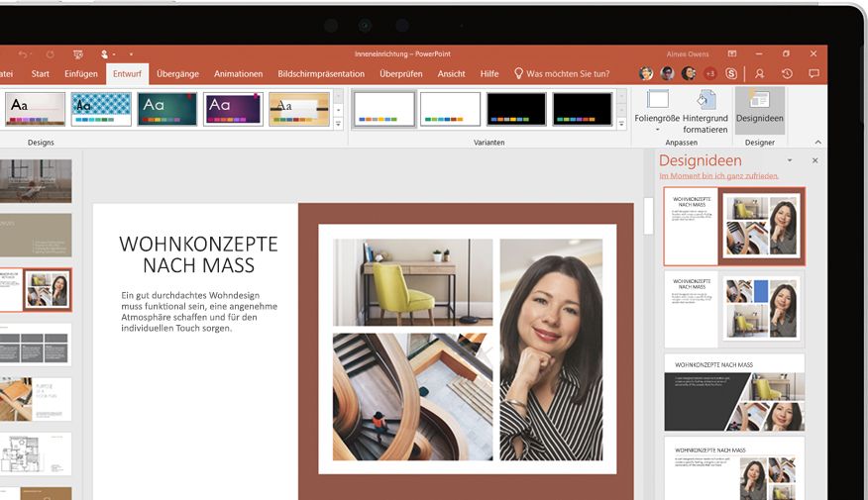Viewport: 868px width, 500px height.
Task: Select the yellow chair desk photo
Action: [x=412, y=282]
